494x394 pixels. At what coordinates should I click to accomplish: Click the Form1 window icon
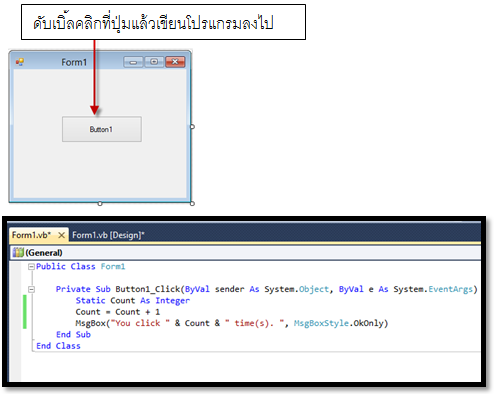(x=20, y=62)
